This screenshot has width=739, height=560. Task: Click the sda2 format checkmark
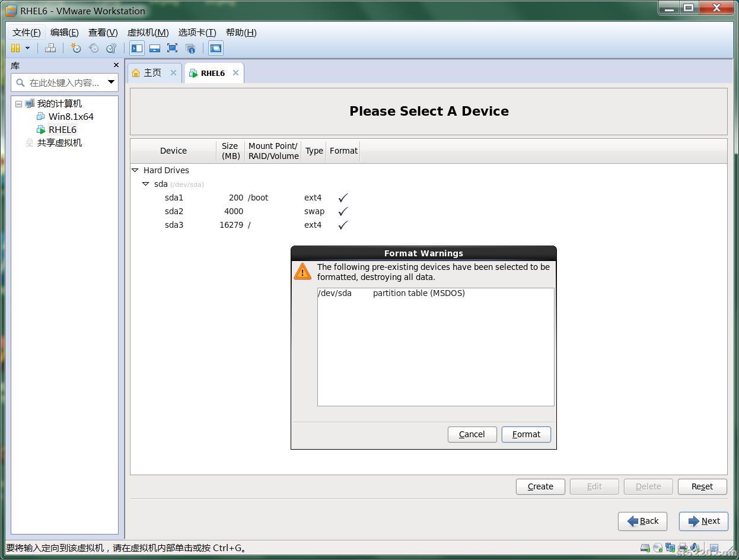coord(343,211)
